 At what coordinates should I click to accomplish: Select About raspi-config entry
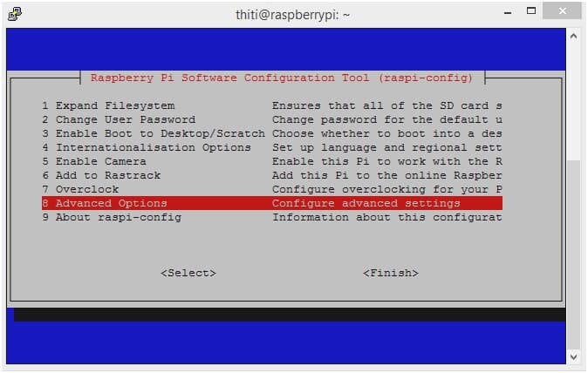272,217
